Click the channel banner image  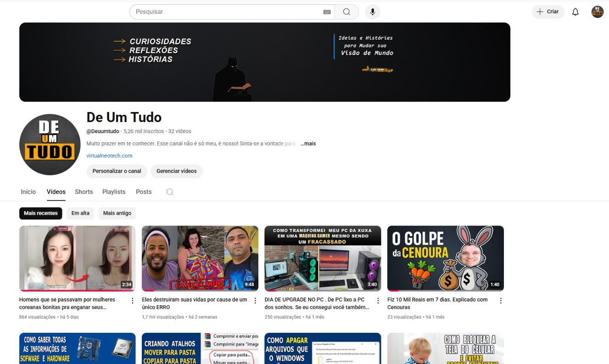coord(265,62)
